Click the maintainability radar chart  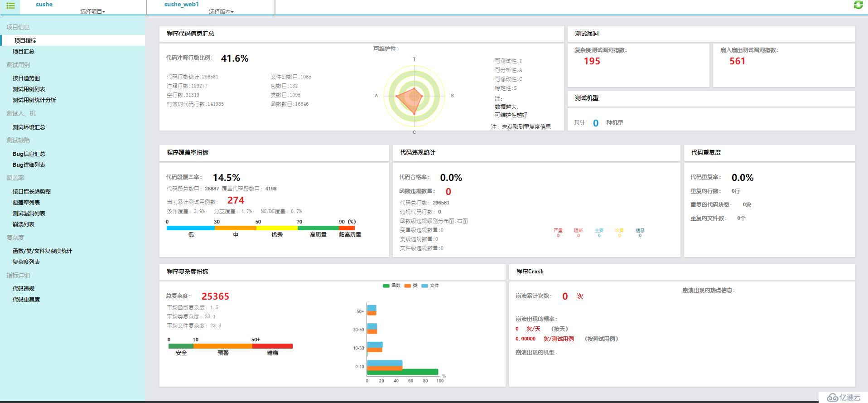coord(414,96)
